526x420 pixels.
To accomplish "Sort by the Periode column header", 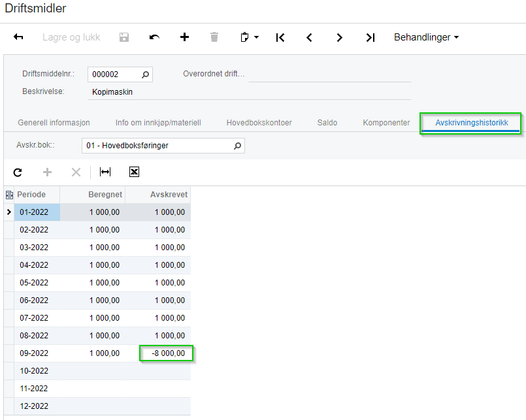I will [37, 195].
